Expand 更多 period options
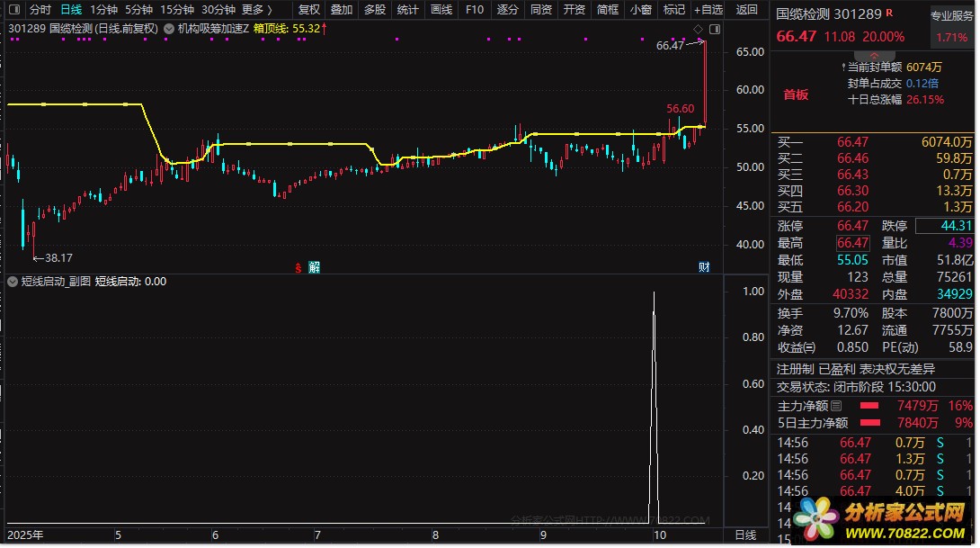980x548 pixels. pos(257,9)
